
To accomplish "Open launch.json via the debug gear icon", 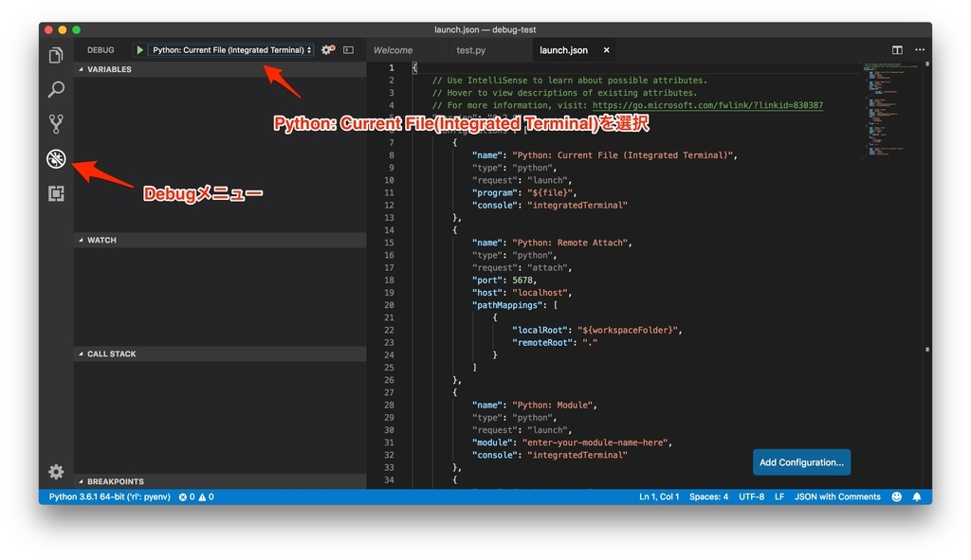I will (328, 49).
